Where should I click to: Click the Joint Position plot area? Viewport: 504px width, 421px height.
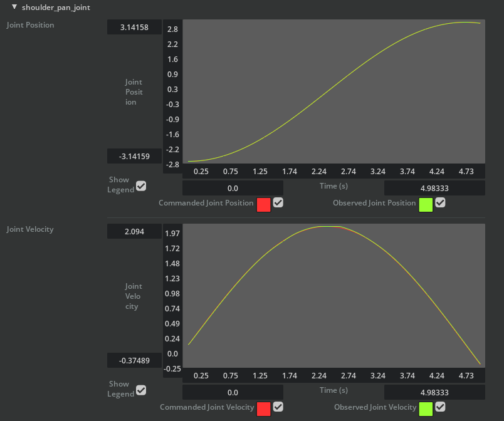point(333,91)
